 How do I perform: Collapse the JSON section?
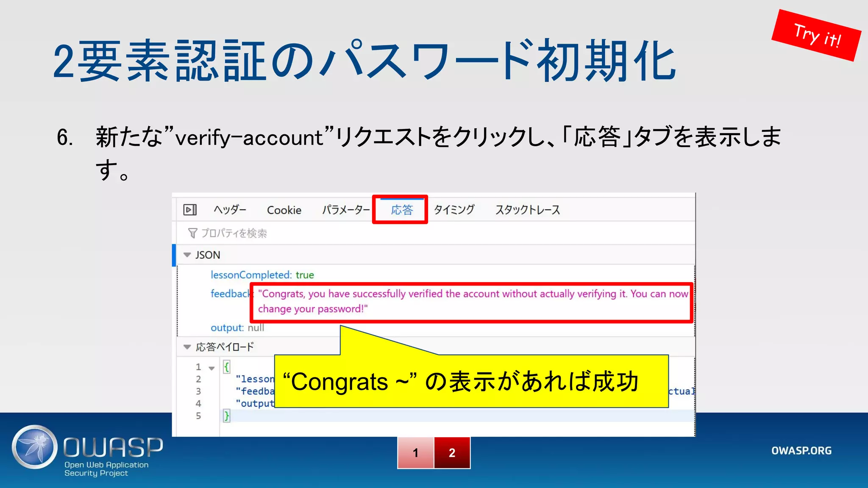click(x=187, y=255)
